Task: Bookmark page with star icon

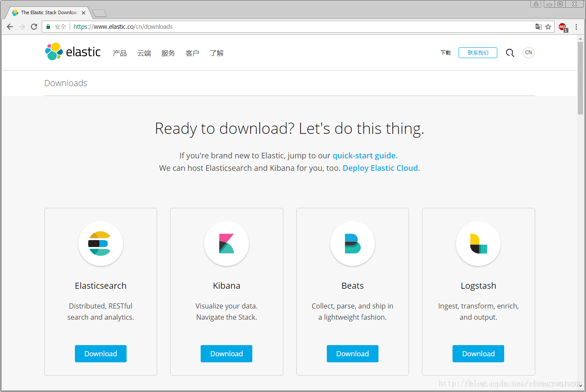Action: (548, 27)
